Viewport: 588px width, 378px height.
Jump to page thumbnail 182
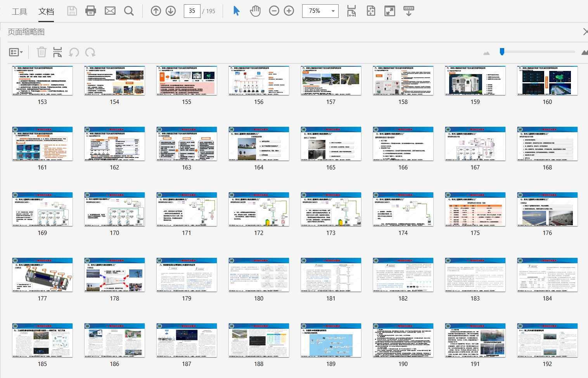pos(403,275)
